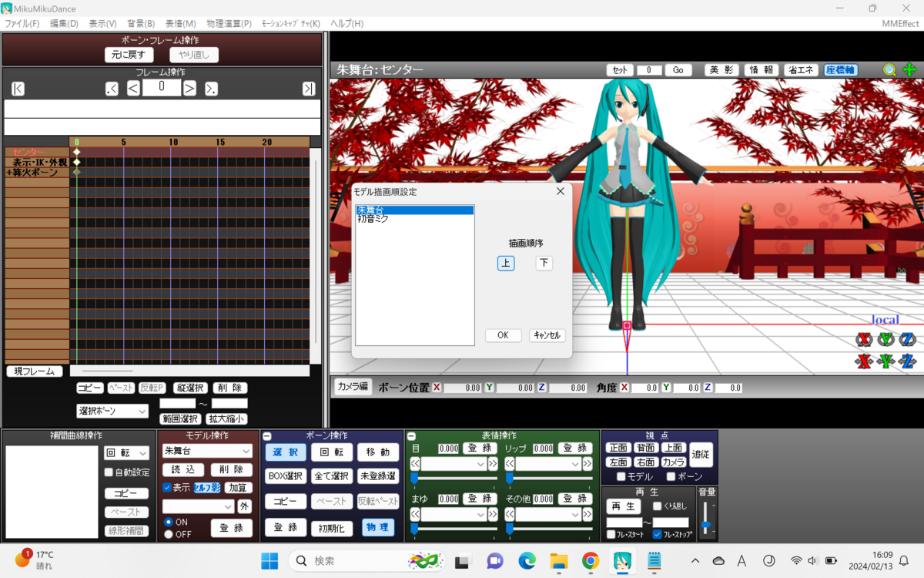Open File Explorer from the taskbar
Viewport: 924px width, 578px height.
pyautogui.click(x=558, y=561)
